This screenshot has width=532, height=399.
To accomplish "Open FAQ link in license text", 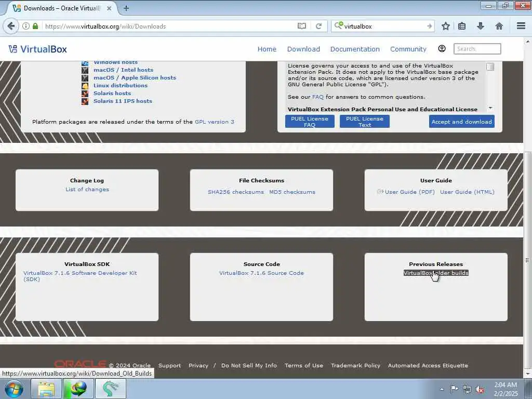I will pos(318,97).
